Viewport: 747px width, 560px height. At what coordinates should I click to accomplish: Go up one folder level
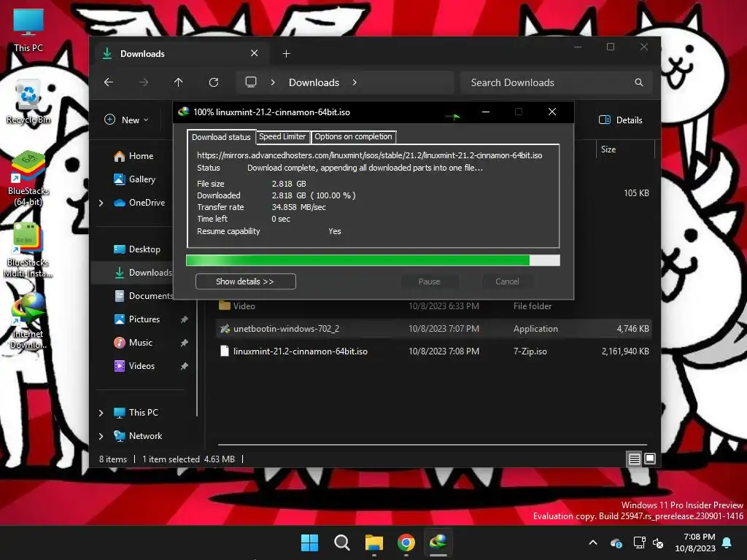[x=179, y=82]
